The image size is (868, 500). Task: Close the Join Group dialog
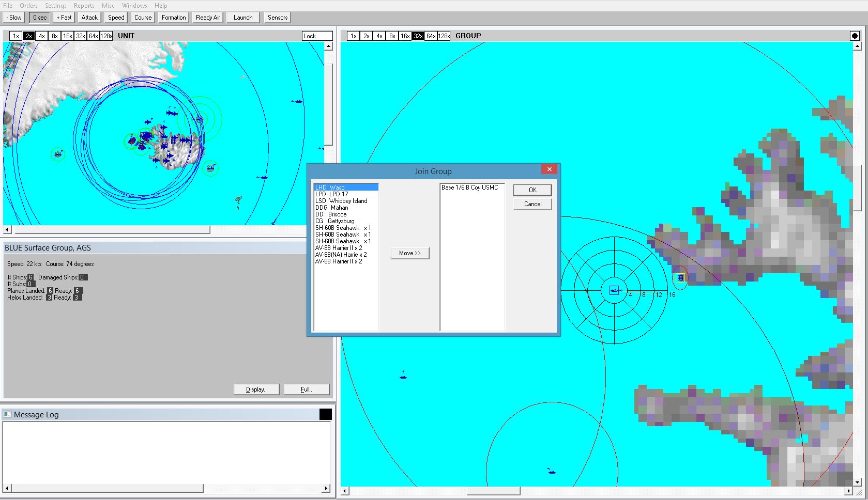click(x=549, y=169)
